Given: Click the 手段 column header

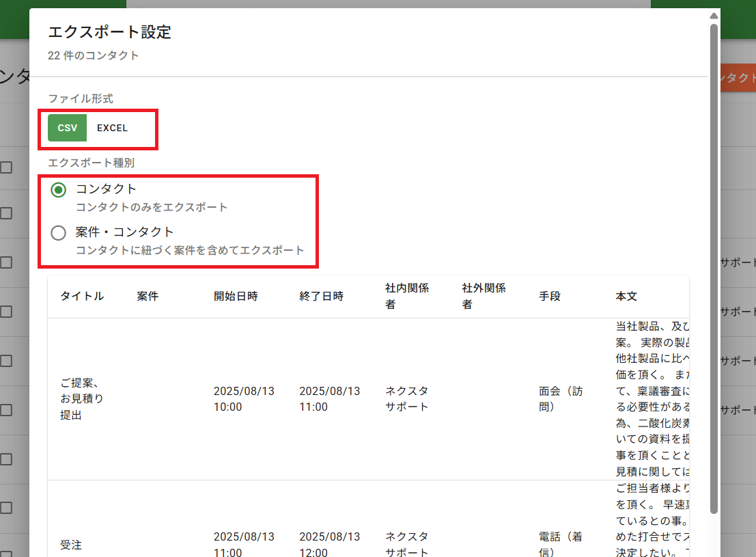Looking at the screenshot, I should coord(550,296).
